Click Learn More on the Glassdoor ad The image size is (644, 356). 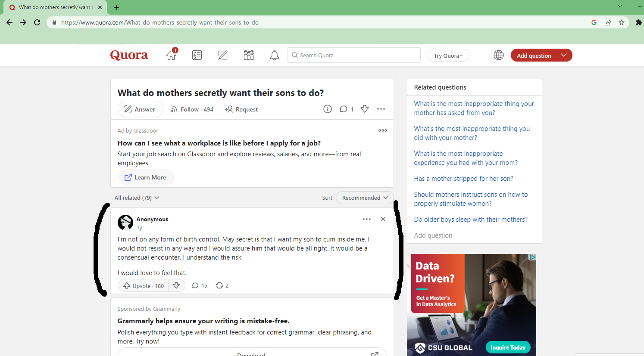[146, 177]
